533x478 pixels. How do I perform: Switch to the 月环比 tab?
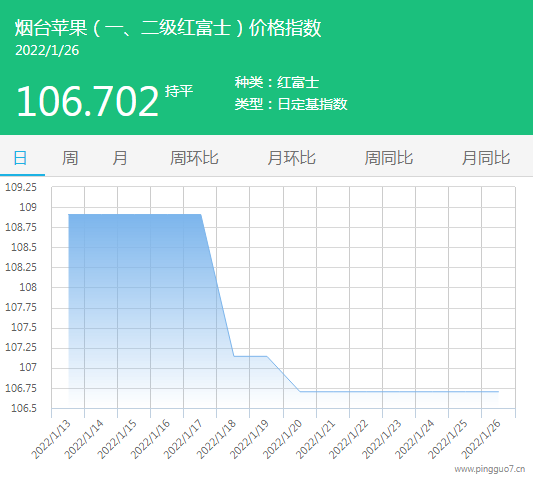pos(291,158)
